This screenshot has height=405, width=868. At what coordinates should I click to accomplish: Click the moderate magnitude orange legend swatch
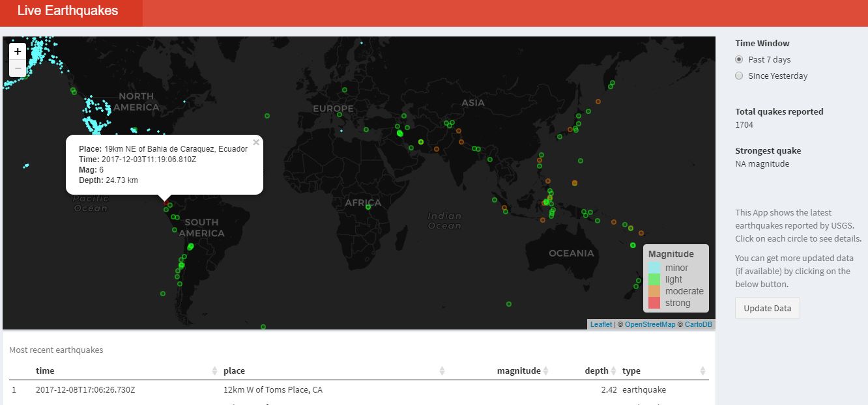pyautogui.click(x=654, y=291)
